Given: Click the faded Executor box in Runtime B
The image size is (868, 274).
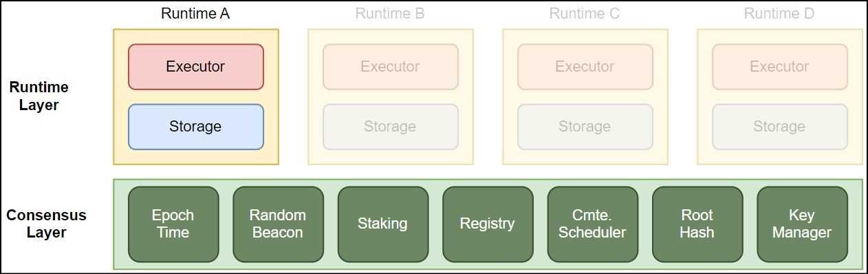Looking at the screenshot, I should pos(390,67).
